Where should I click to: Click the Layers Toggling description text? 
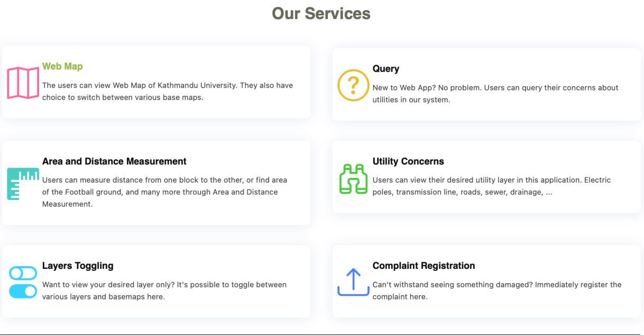(x=164, y=291)
